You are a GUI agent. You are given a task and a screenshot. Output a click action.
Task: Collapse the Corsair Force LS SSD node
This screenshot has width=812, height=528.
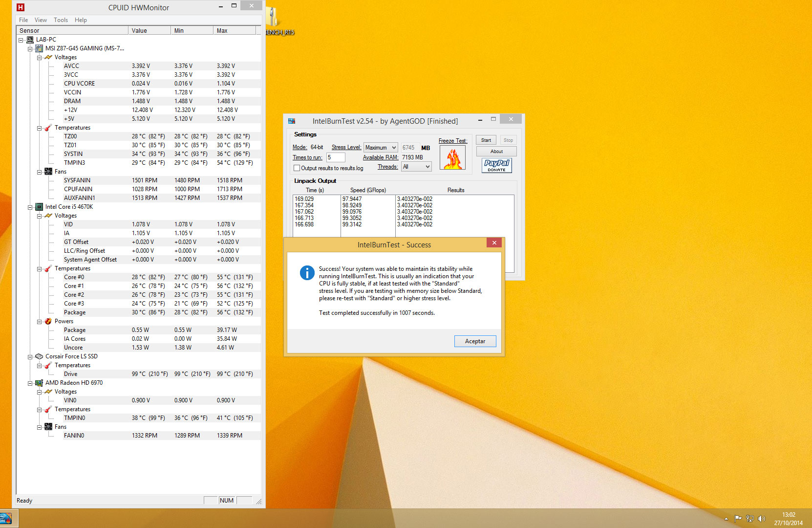[x=30, y=357]
